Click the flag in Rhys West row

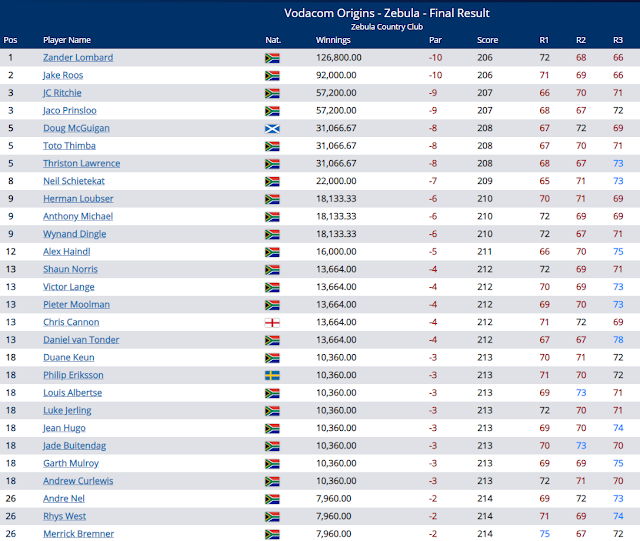272,517
